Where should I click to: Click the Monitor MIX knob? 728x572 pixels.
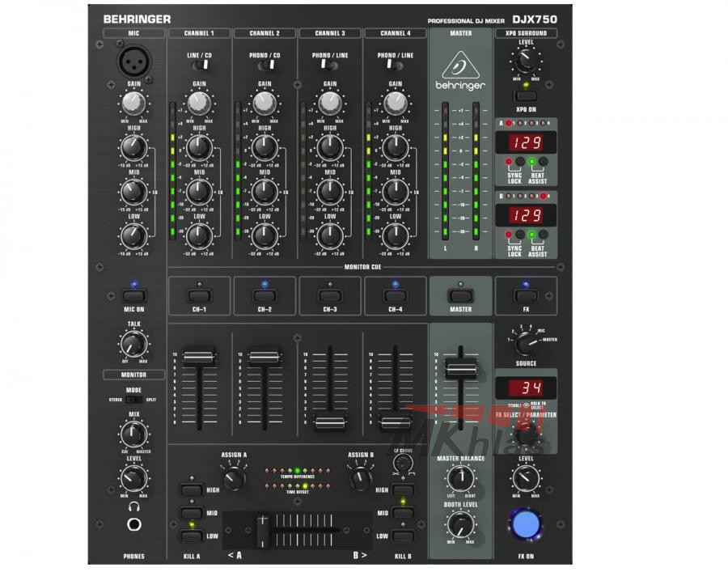point(133,434)
